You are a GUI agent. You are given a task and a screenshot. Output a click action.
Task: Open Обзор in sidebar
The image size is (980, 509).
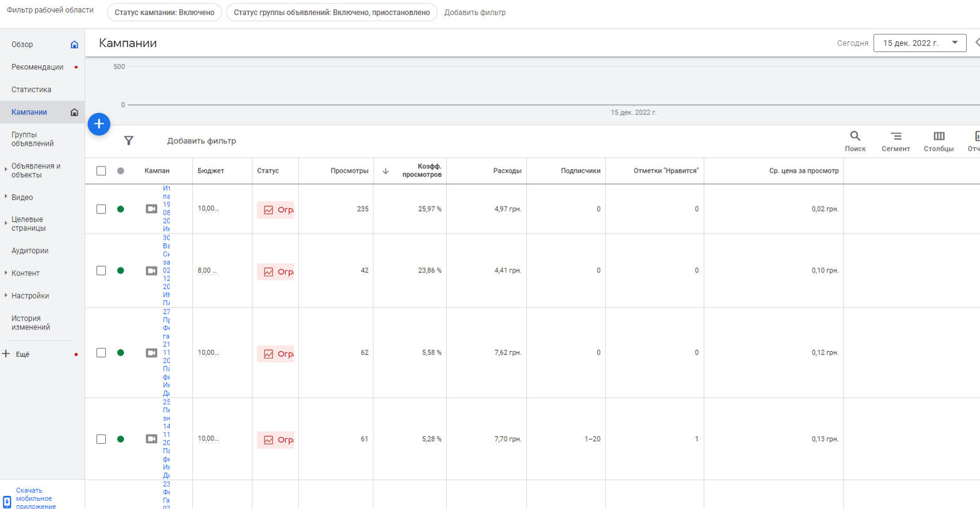pyautogui.click(x=22, y=44)
